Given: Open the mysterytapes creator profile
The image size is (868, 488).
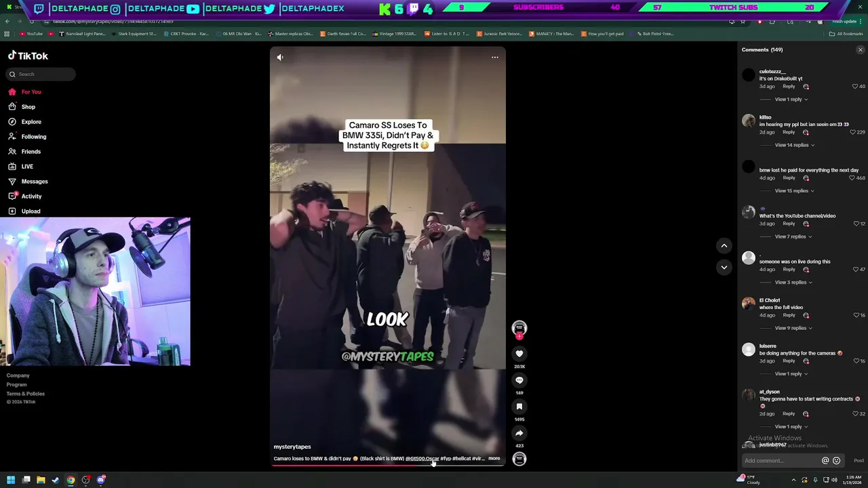Looking at the screenshot, I should [292, 447].
